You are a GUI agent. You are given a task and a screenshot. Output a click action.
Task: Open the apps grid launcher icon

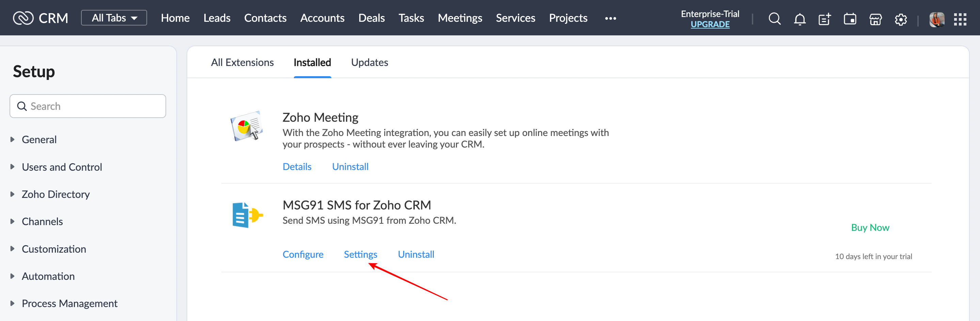coord(960,19)
